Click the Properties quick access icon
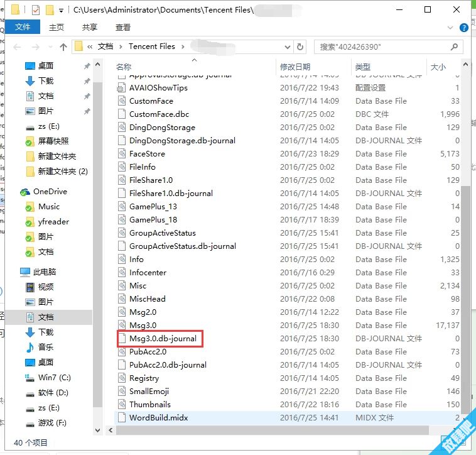 click(x=36, y=10)
